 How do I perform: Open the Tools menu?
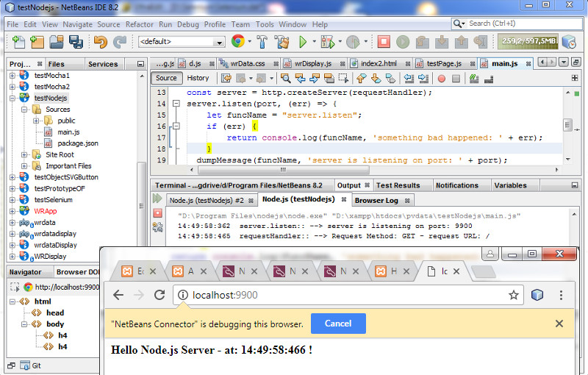(265, 24)
